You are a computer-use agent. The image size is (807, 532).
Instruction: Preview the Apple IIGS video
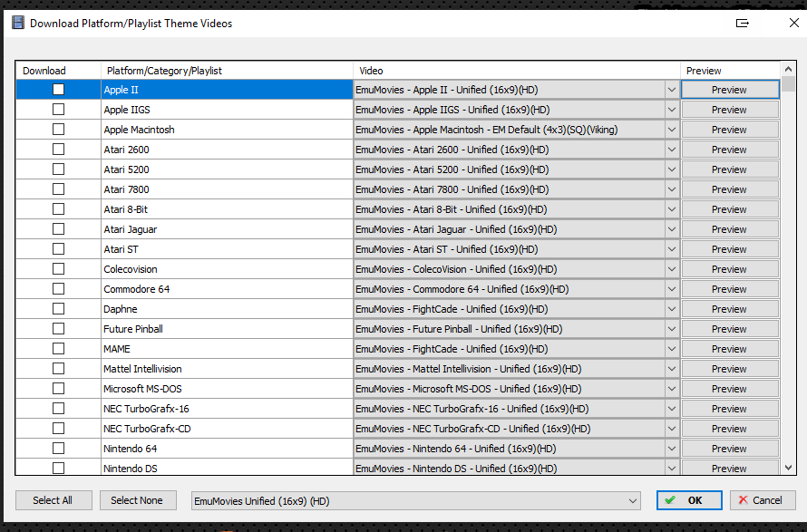(x=730, y=110)
